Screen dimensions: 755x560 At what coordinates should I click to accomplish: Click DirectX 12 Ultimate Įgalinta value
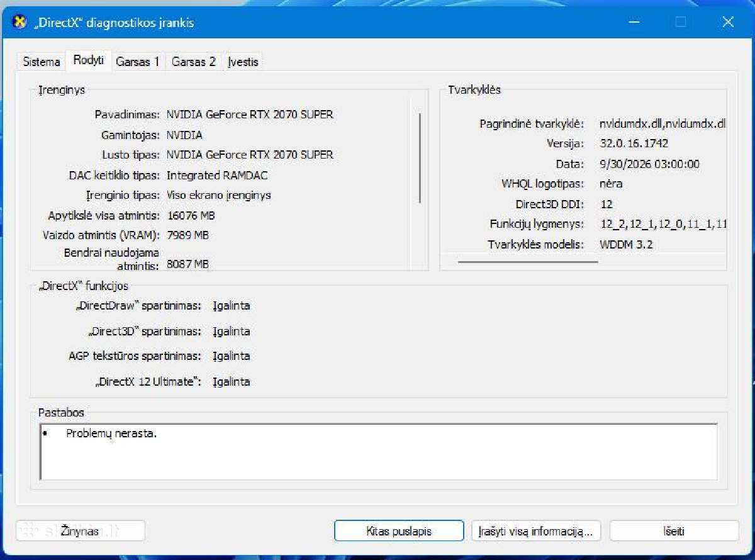click(232, 382)
